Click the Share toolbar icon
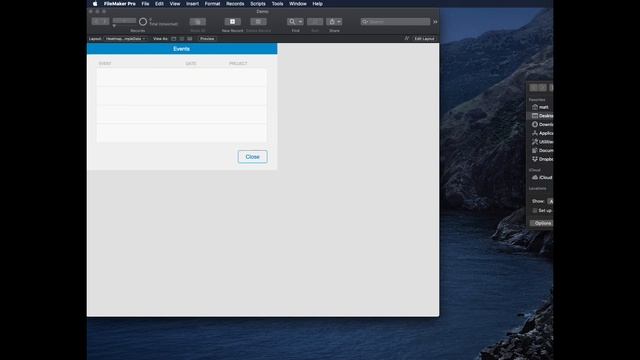 [x=332, y=22]
